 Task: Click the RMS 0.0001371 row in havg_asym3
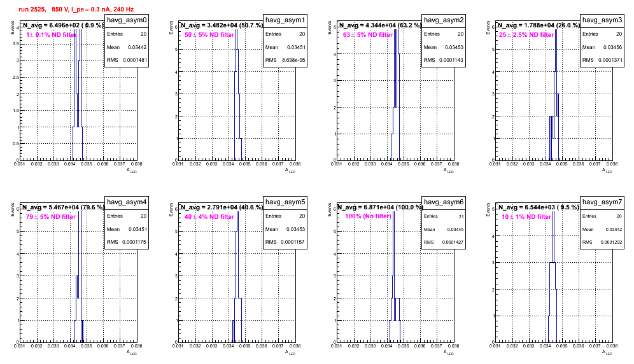pyautogui.click(x=602, y=60)
